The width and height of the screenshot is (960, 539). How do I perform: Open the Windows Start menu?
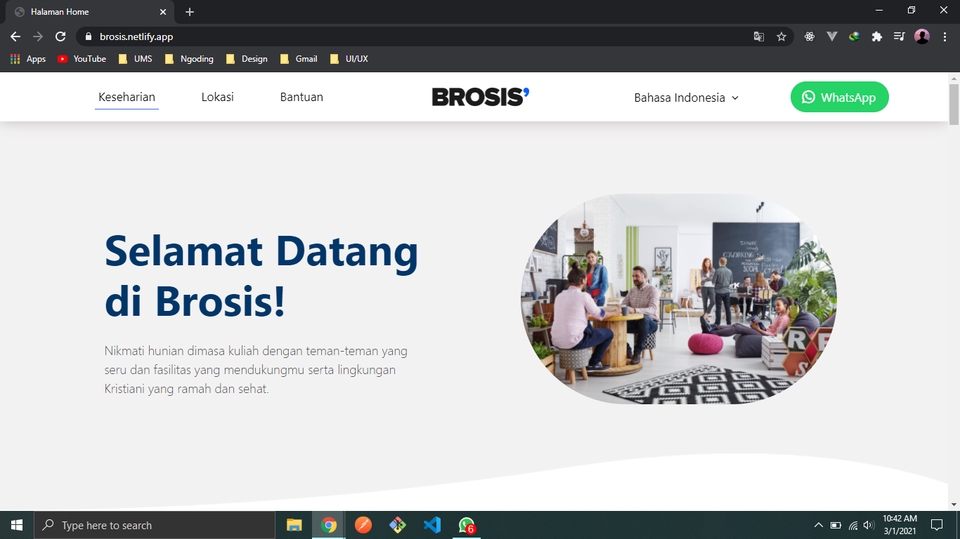click(x=17, y=525)
